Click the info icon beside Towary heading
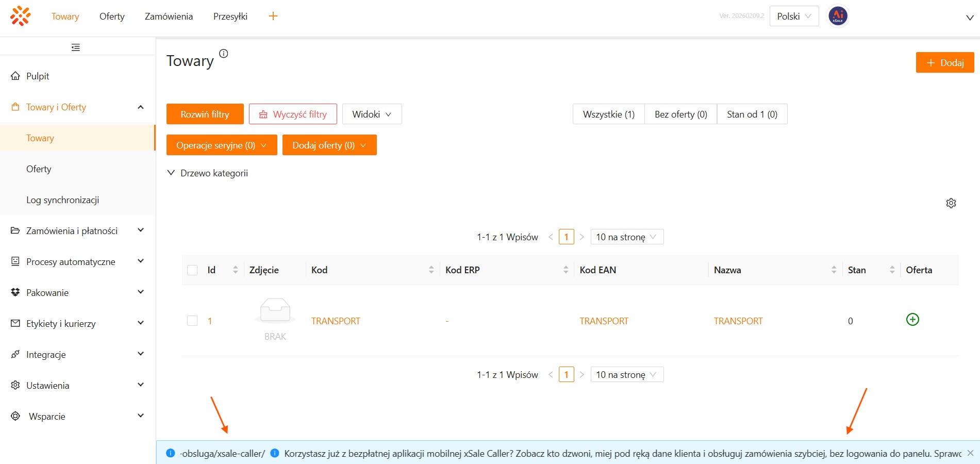 [x=224, y=54]
